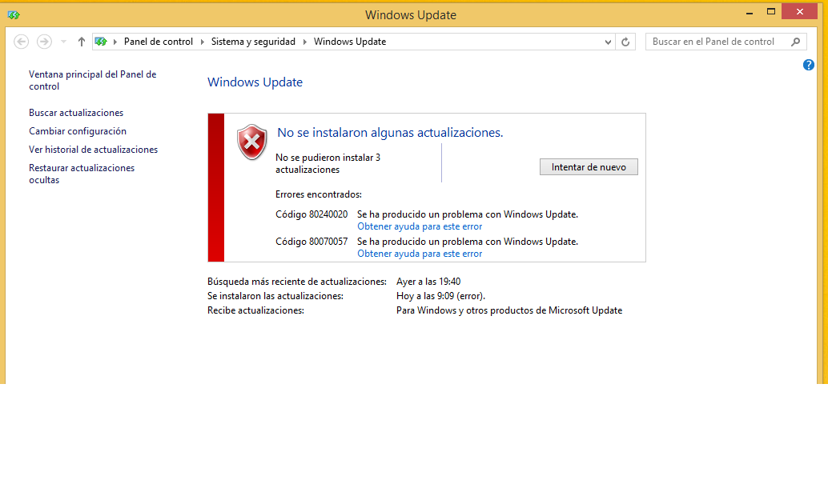The image size is (828, 504).
Task: Click Ayer a las 19:40 value
Action: 428,282
